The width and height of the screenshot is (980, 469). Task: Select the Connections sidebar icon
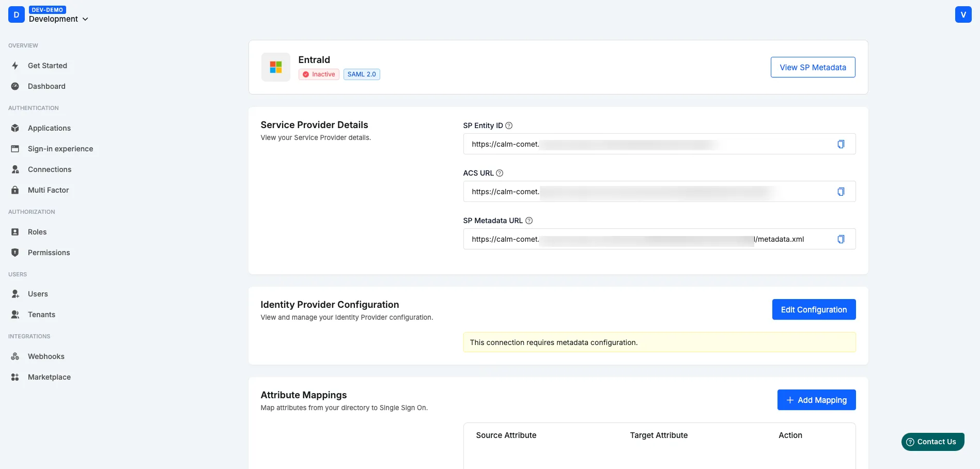(x=15, y=169)
